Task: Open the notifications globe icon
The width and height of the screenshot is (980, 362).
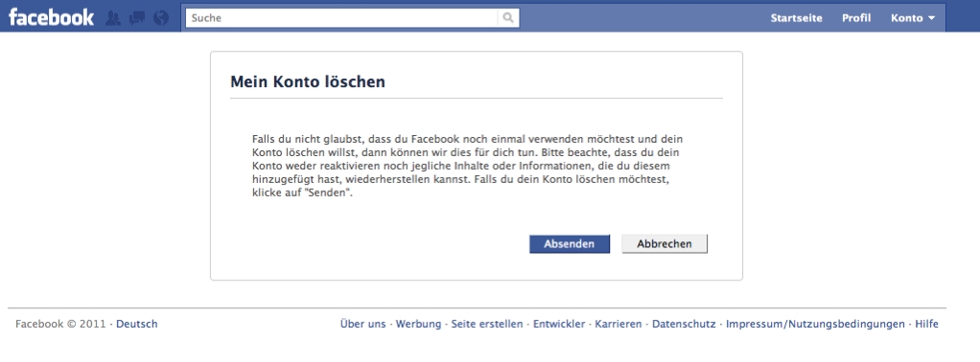Action: coord(161,18)
